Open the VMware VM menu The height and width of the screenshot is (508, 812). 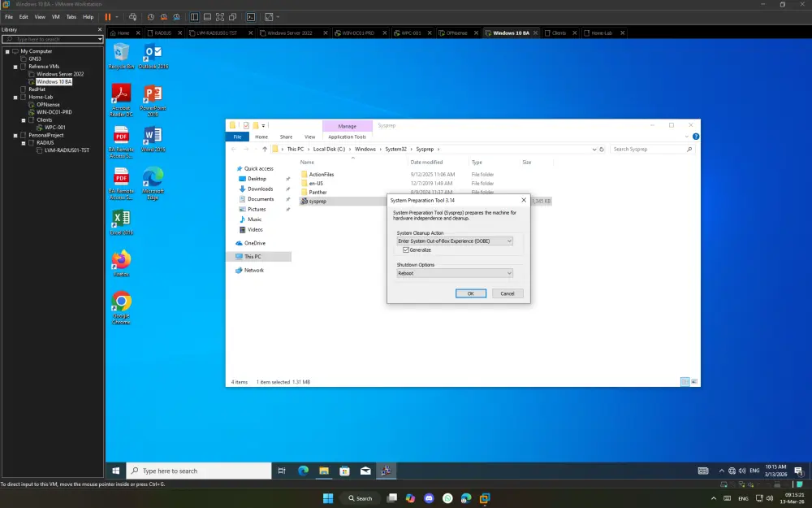point(55,17)
